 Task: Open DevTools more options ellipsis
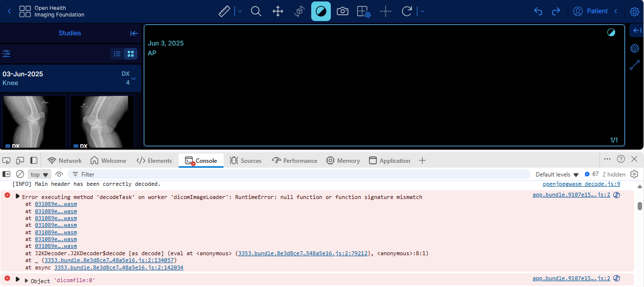(607, 159)
